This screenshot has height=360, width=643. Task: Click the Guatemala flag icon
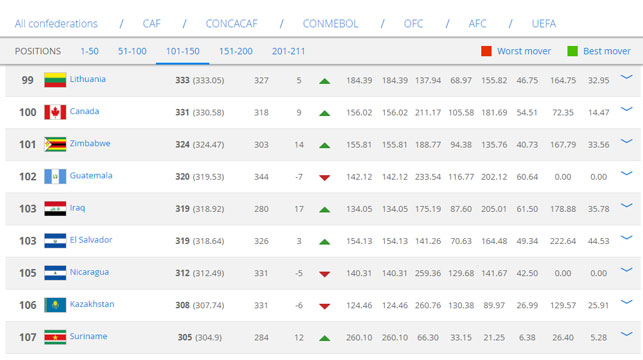55,176
